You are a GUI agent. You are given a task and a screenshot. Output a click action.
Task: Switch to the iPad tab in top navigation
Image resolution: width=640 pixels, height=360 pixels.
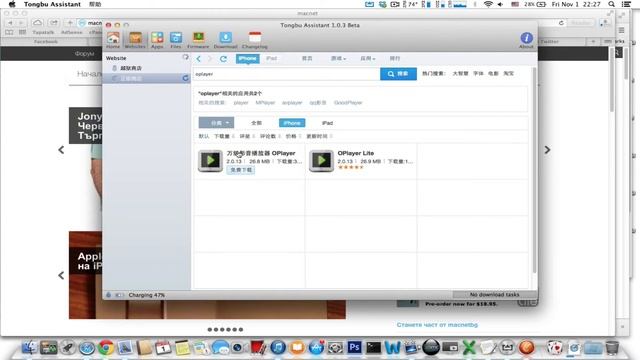271,59
